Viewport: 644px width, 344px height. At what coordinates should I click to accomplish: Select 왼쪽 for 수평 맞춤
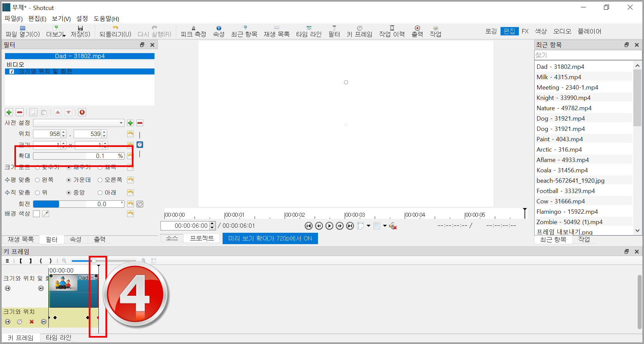(37, 180)
